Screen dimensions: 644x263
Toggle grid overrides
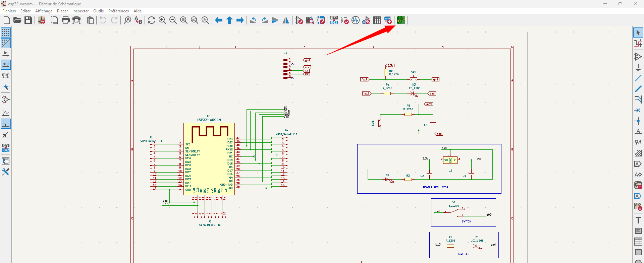click(6, 43)
